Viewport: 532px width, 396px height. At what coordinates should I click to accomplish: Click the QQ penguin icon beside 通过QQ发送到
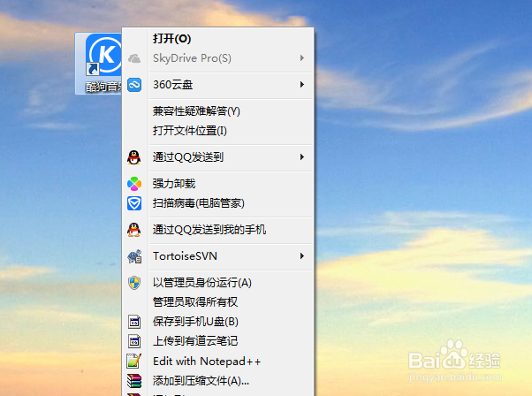point(134,157)
